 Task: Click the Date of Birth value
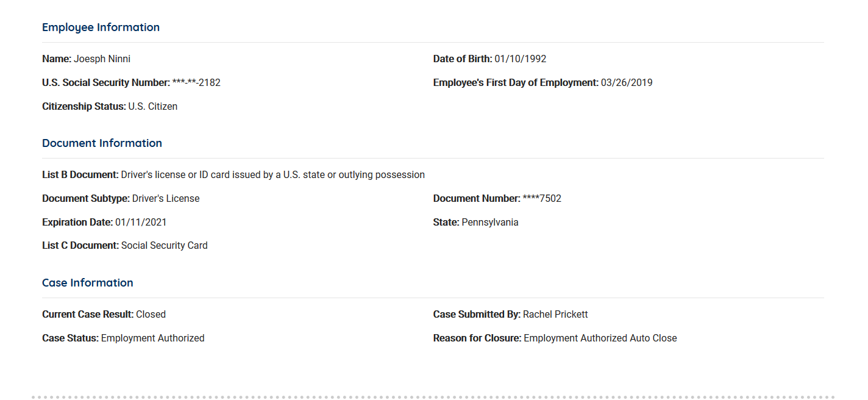[x=520, y=59]
